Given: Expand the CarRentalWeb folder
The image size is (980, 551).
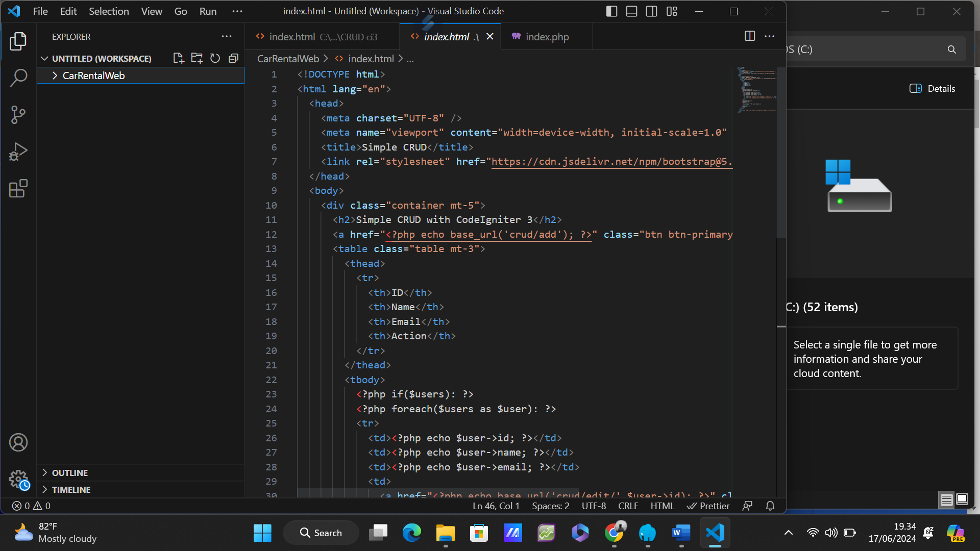Looking at the screenshot, I should (140, 76).
